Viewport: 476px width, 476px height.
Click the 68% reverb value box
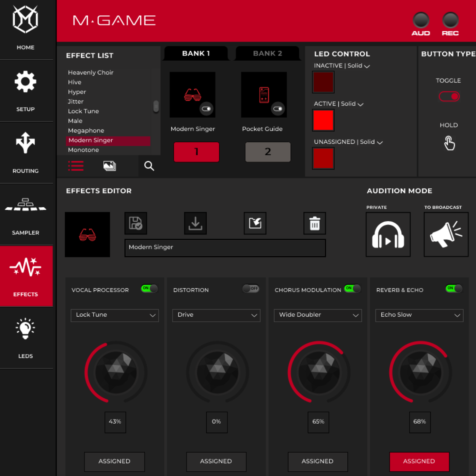pyautogui.click(x=420, y=422)
